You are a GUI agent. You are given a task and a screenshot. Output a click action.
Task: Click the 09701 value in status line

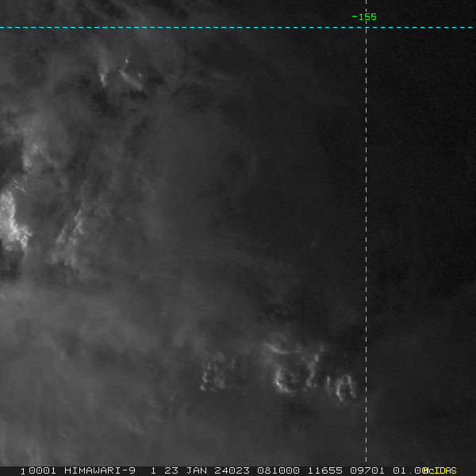click(x=367, y=470)
